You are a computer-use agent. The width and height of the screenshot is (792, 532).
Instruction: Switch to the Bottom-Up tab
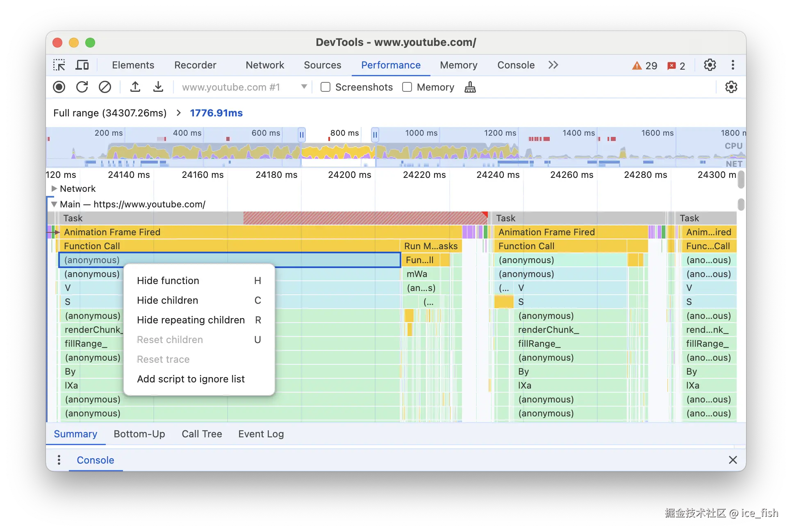(x=139, y=434)
